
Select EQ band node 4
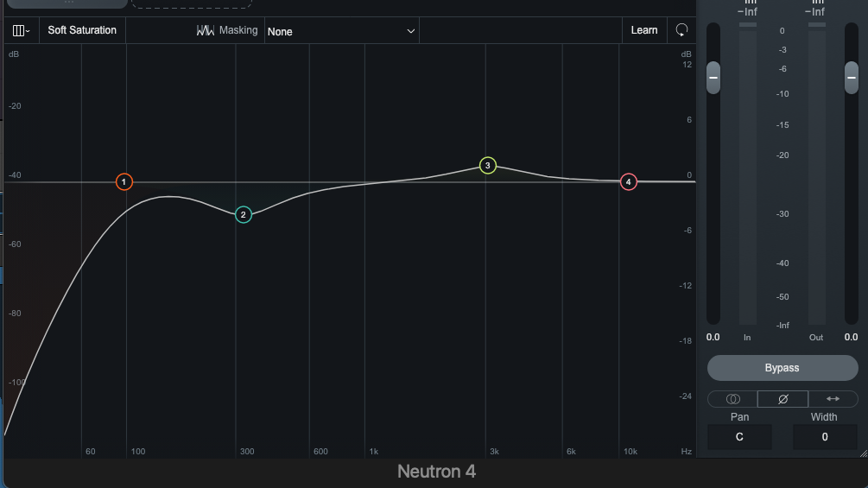[628, 181]
